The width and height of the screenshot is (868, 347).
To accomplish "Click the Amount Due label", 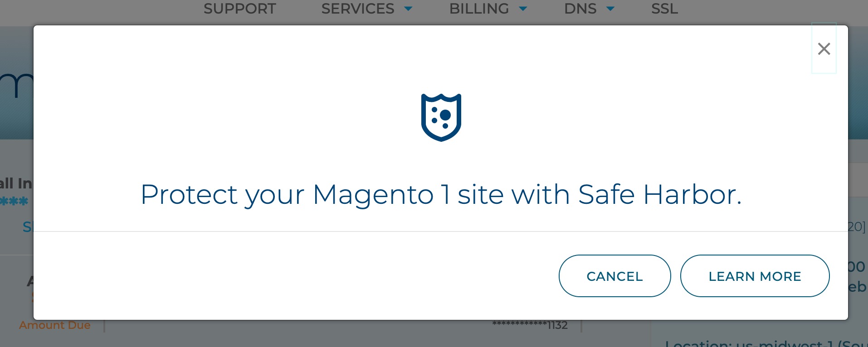I will click(x=54, y=325).
